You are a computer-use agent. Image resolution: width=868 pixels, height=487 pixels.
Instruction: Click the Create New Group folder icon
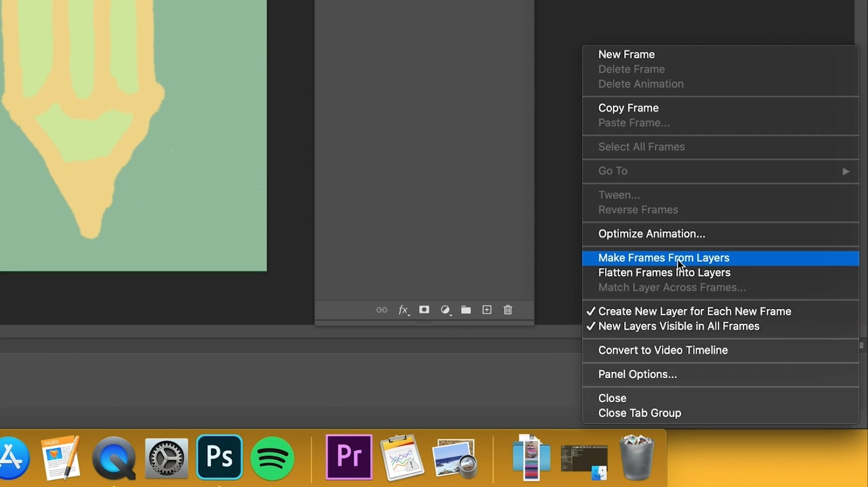tap(466, 310)
